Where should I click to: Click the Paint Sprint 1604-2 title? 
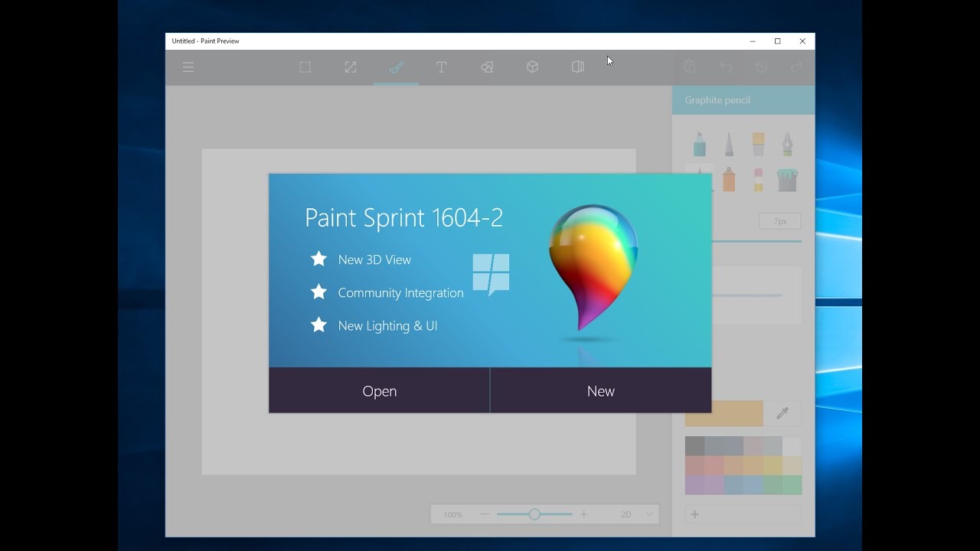404,217
